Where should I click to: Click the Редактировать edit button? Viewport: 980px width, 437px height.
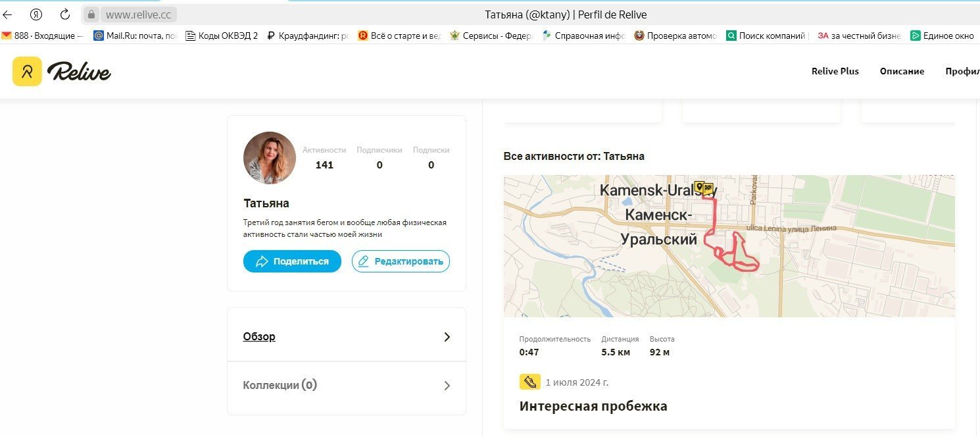point(401,261)
